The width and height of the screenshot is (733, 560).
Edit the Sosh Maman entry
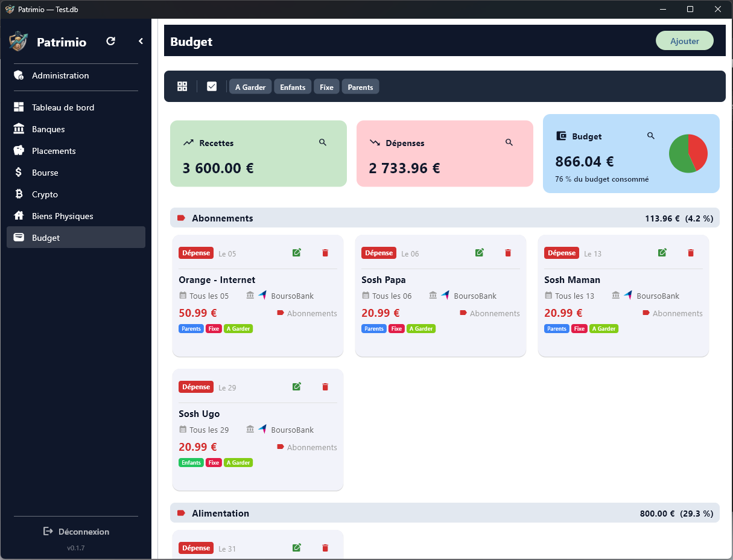pos(662,252)
